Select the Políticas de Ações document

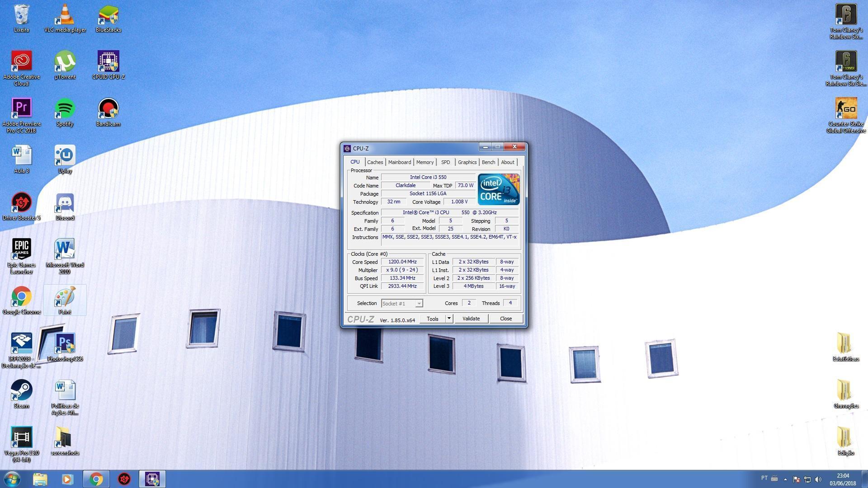65,398
